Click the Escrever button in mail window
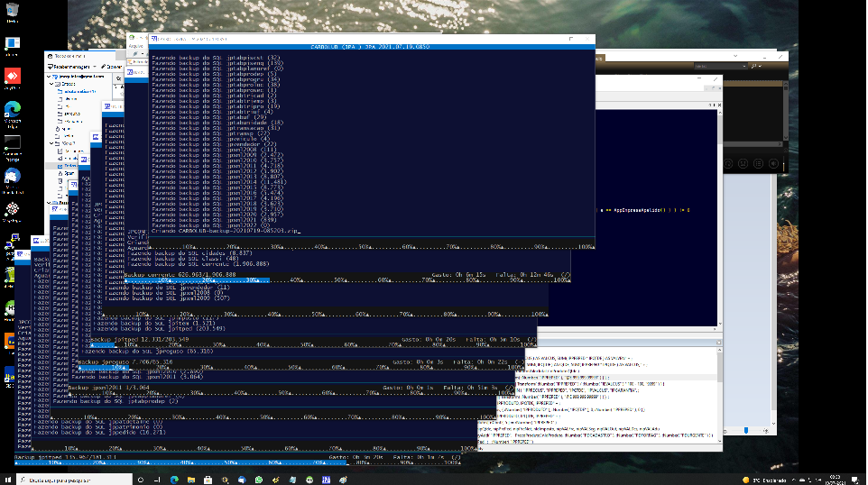The width and height of the screenshot is (868, 485). pos(113,67)
